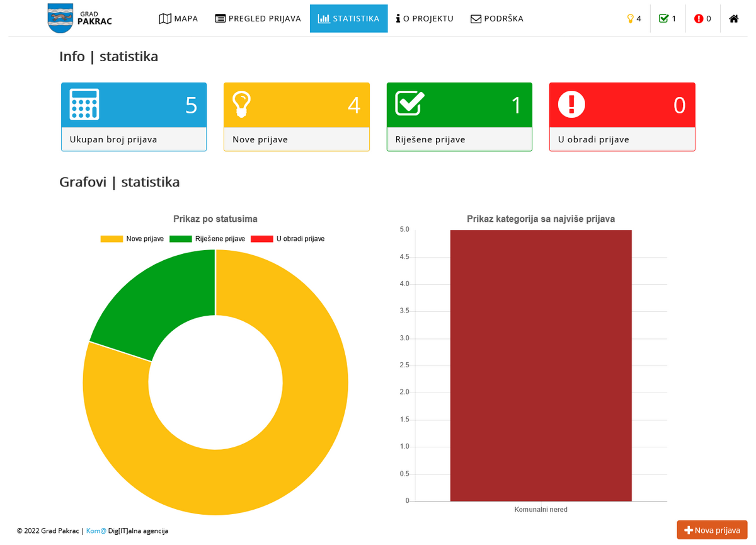Screen dimensions: 756x545
Task: Toggle Riješene prijave legend item in chart
Action: pyautogui.click(x=207, y=239)
